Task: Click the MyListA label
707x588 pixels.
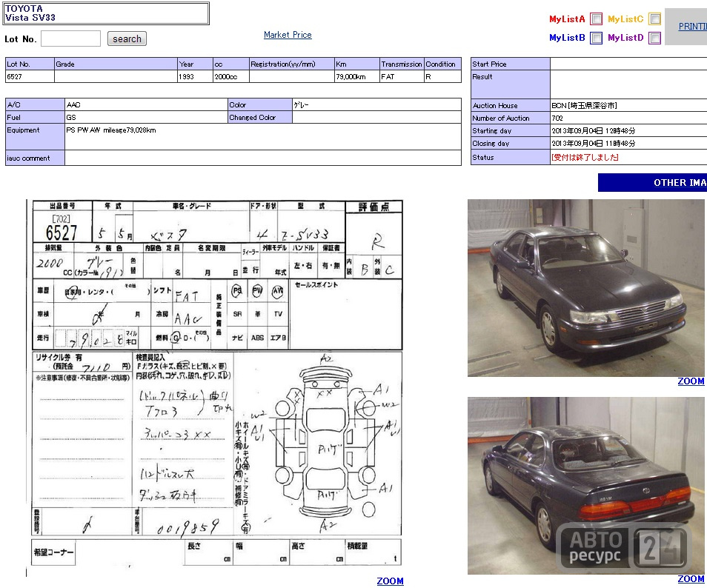Action: click(x=567, y=19)
